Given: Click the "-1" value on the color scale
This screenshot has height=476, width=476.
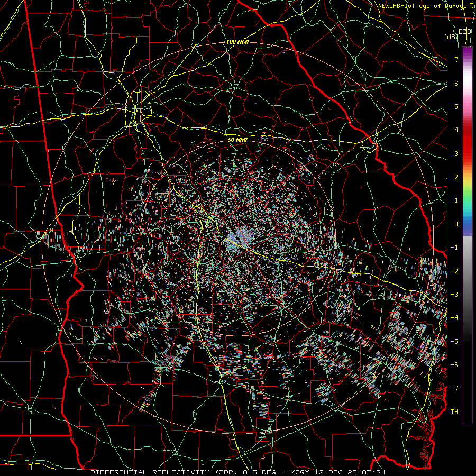Looking at the screenshot, I should (x=454, y=248).
